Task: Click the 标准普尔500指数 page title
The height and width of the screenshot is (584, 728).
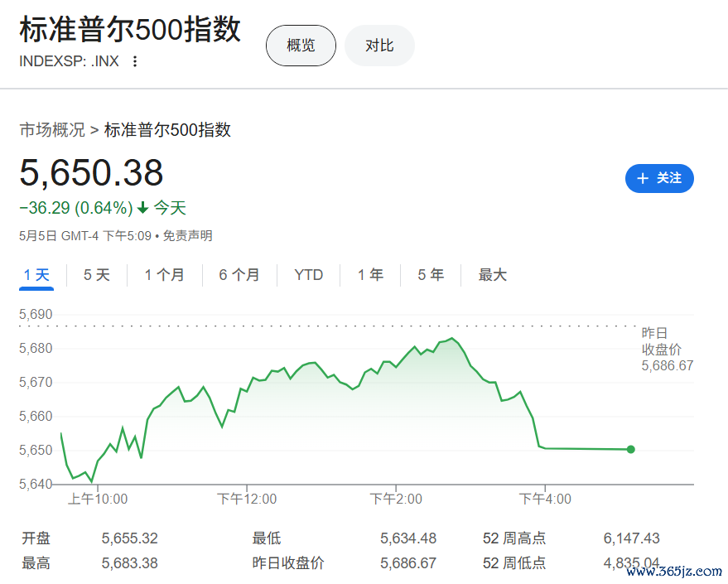Action: coord(130,29)
